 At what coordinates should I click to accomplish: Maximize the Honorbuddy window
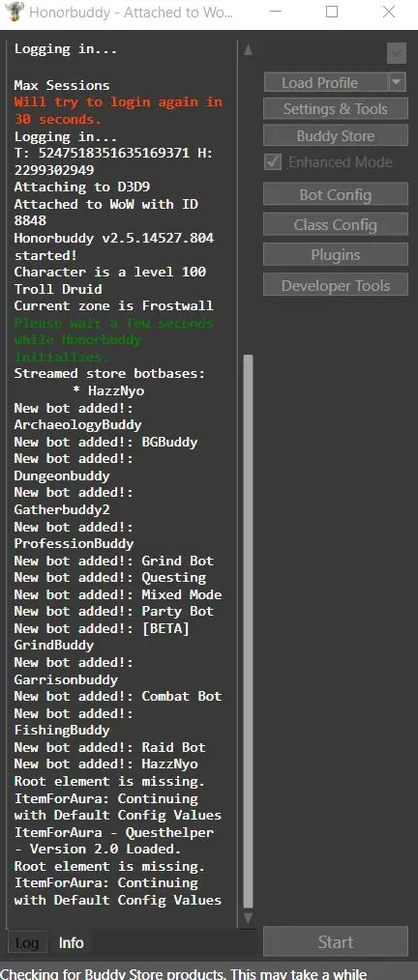332,12
